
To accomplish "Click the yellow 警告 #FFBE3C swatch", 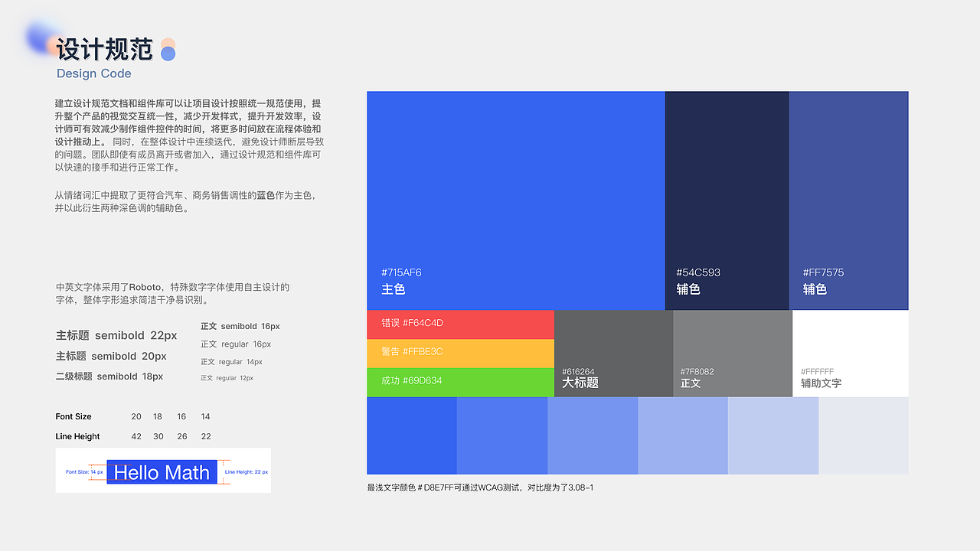I will point(461,354).
